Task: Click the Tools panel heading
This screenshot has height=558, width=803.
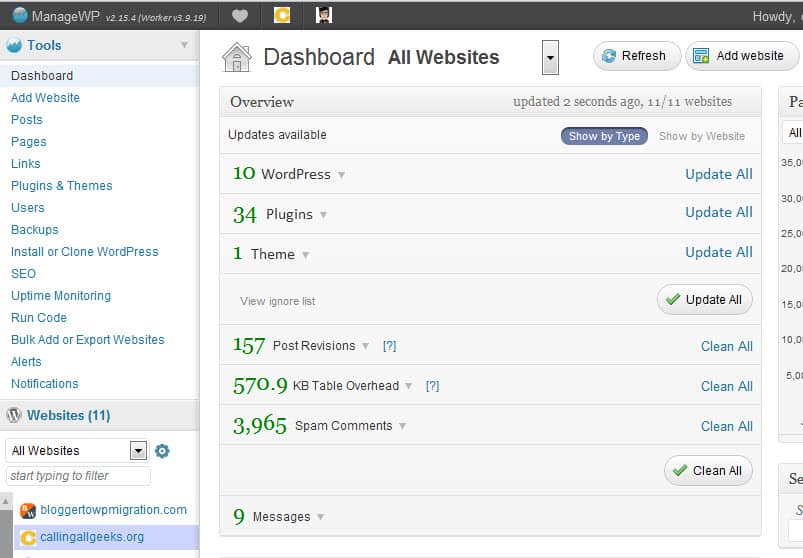Action: coord(44,46)
